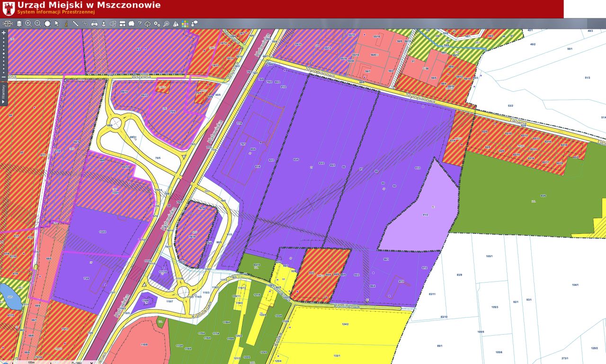606x364 pixels.
Task: Open help via question mark icon
Action: coord(140,23)
